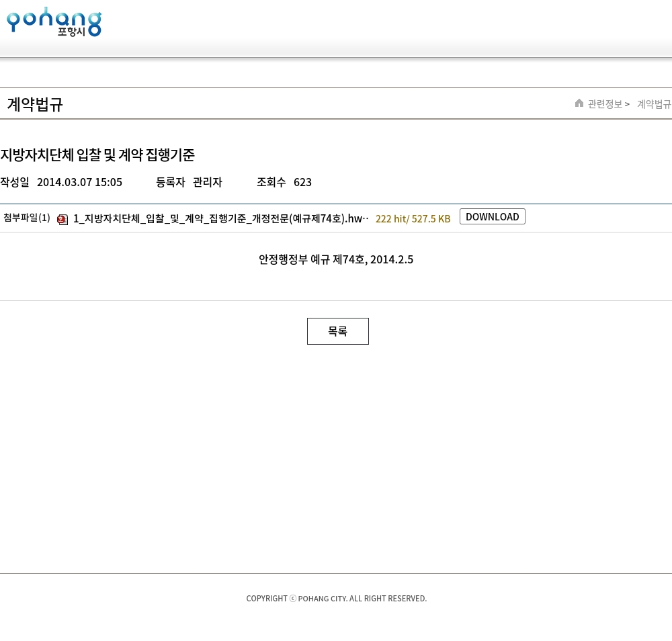672x641 pixels.
Task: Click the 첨부파일(1) label
Action: [x=27, y=218]
